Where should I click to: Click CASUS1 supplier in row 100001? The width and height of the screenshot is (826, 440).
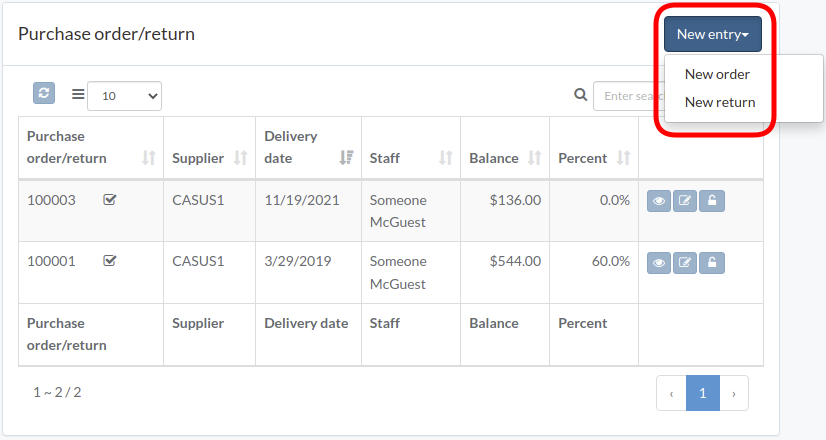(198, 261)
